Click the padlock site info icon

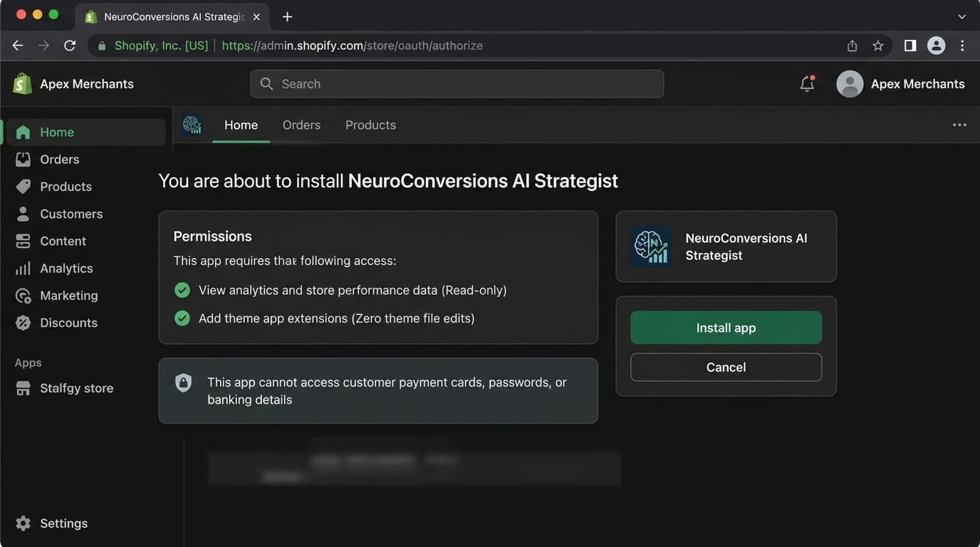tap(102, 46)
